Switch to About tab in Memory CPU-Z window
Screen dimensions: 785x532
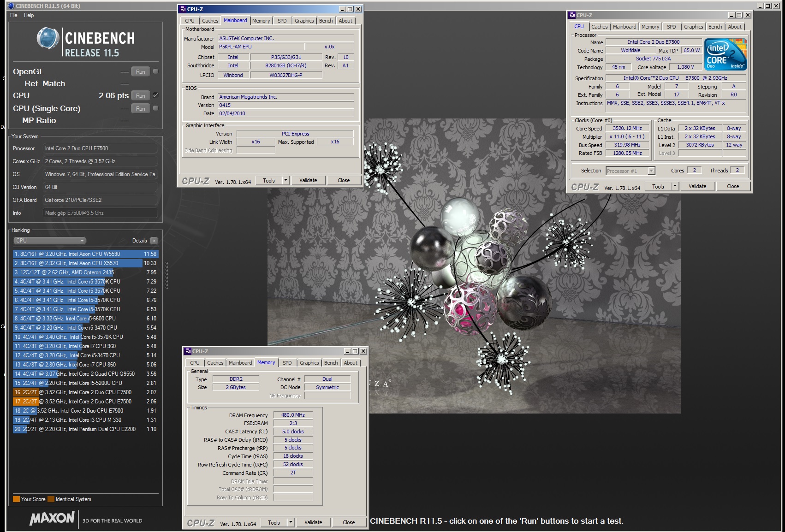(351, 363)
